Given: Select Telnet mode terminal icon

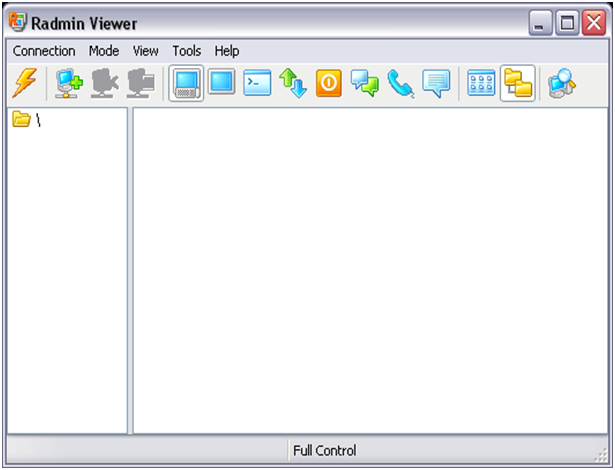Looking at the screenshot, I should pyautogui.click(x=257, y=83).
